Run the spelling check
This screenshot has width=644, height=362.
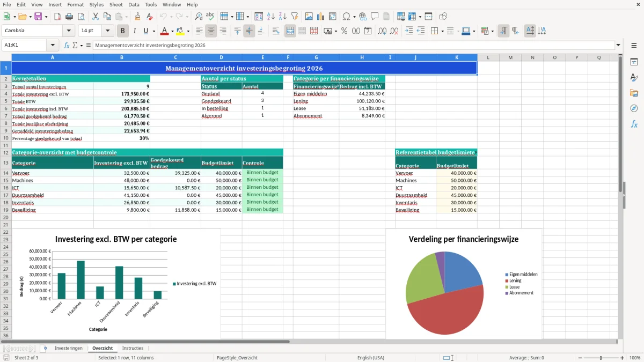click(x=210, y=17)
